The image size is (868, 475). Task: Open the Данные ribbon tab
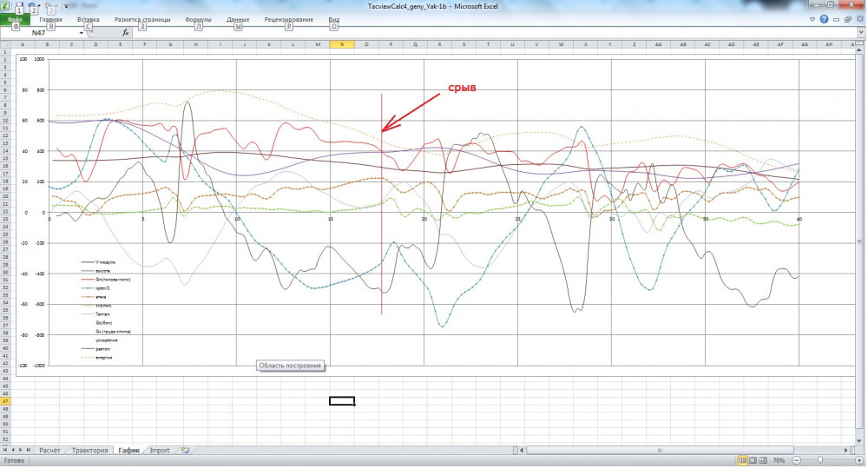pyautogui.click(x=238, y=19)
